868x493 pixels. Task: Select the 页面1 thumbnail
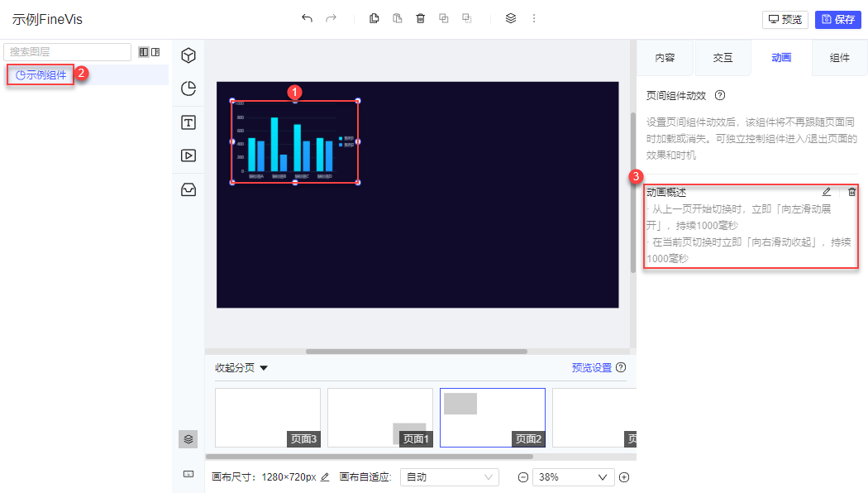point(380,418)
